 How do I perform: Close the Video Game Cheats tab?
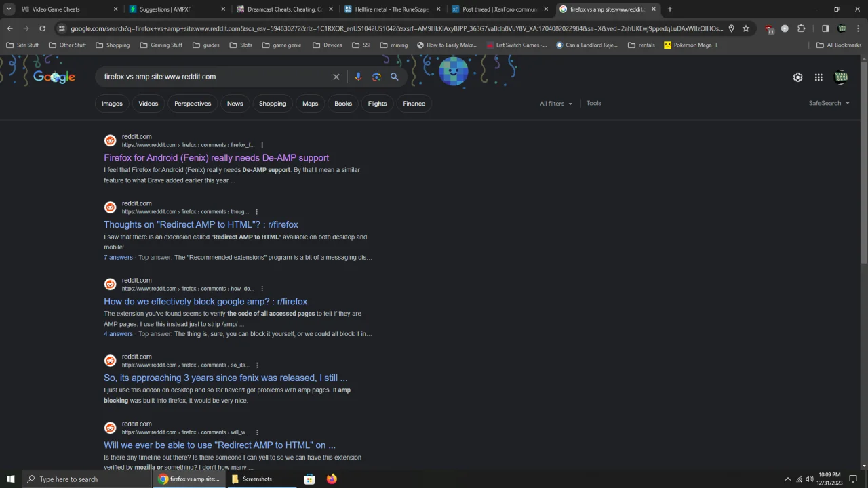pyautogui.click(x=115, y=9)
